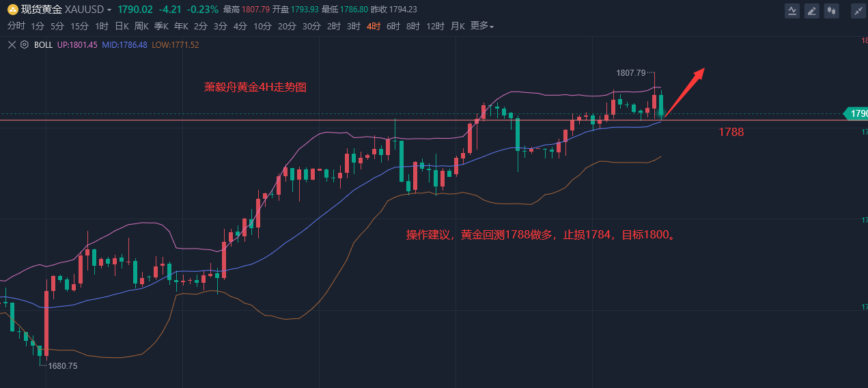The height and width of the screenshot is (388, 868).
Task: Switch chart style with candlestick icon
Action: click(831, 10)
